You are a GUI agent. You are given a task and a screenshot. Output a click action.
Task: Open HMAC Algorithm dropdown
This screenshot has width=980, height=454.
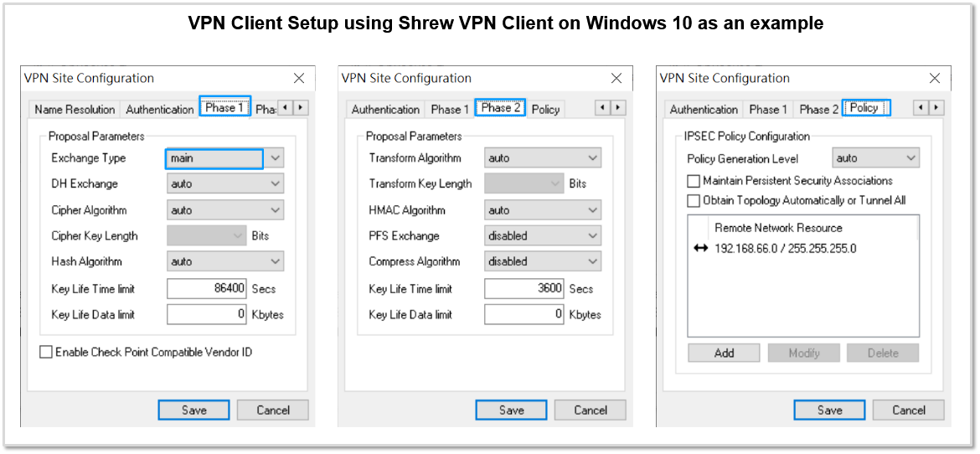coord(543,210)
